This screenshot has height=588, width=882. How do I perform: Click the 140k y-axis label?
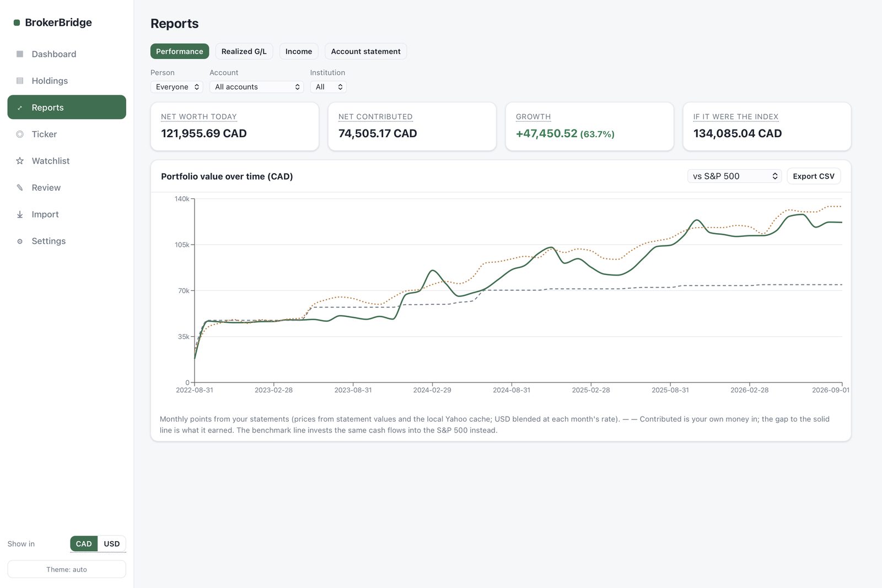coord(182,199)
